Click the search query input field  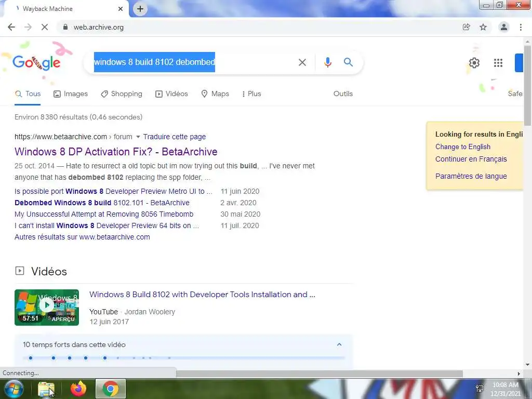pos(193,62)
